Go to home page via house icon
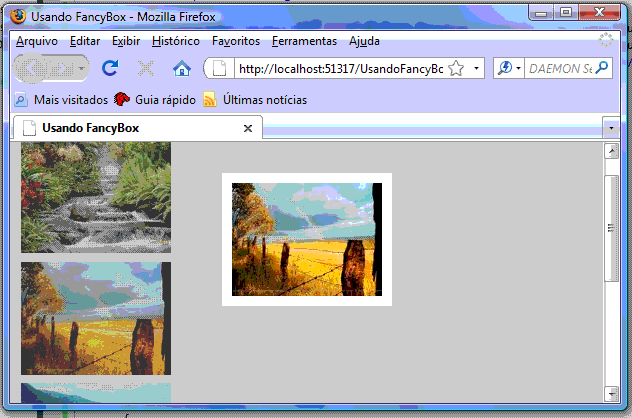This screenshot has width=632, height=418. [x=182, y=69]
